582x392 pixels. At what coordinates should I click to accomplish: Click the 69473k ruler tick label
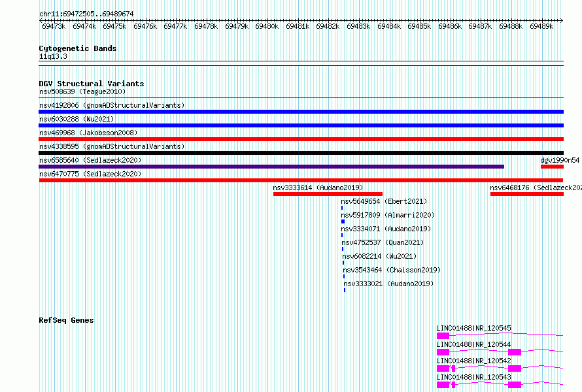coord(54,27)
